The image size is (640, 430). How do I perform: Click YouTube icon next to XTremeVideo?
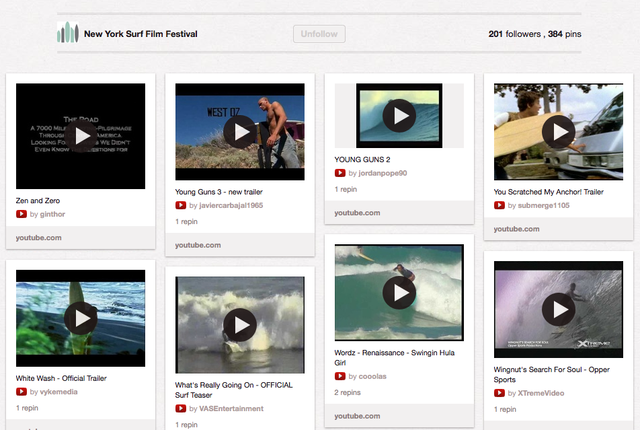(499, 393)
